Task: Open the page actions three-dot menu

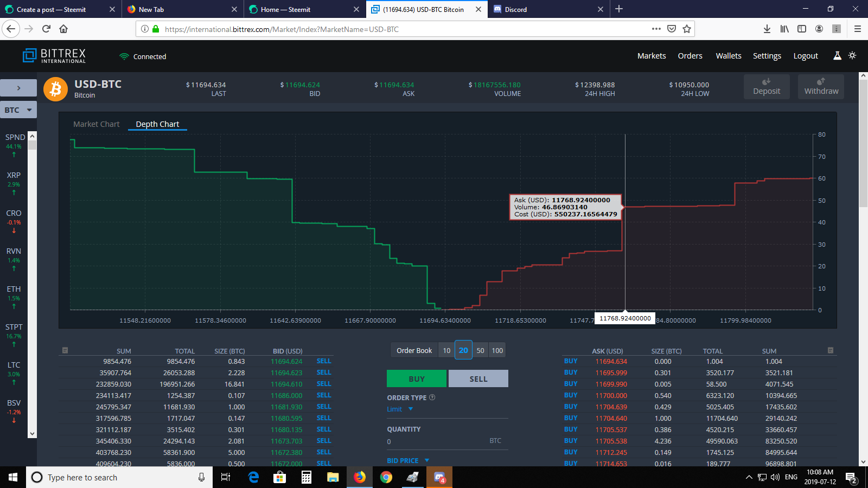Action: [656, 29]
